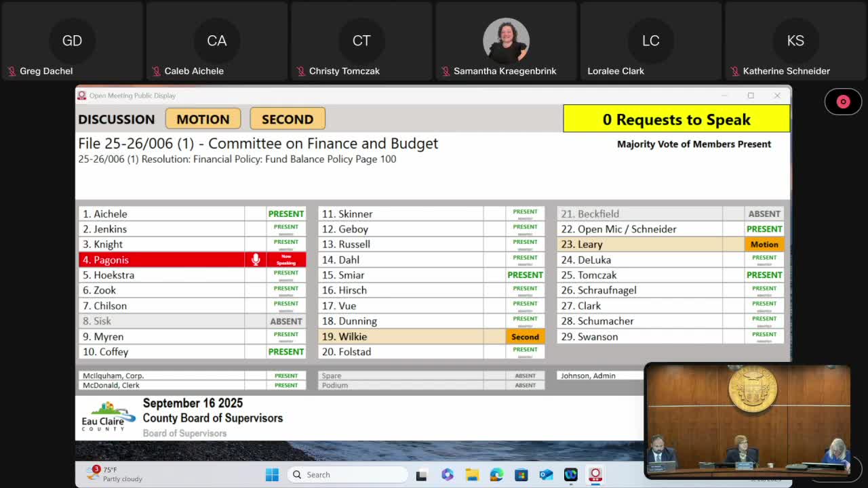Click the Open Meeting Public Display title icon
Image resolution: width=868 pixels, height=488 pixels.
(x=82, y=96)
